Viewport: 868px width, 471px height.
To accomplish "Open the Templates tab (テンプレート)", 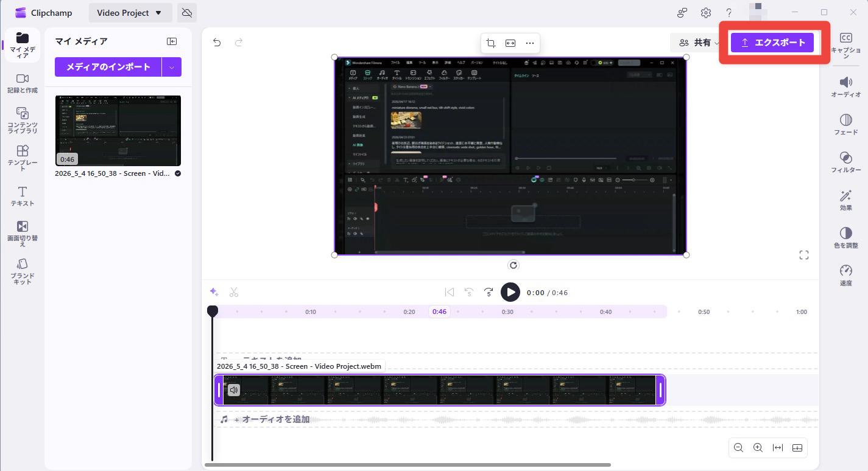I will point(22,158).
